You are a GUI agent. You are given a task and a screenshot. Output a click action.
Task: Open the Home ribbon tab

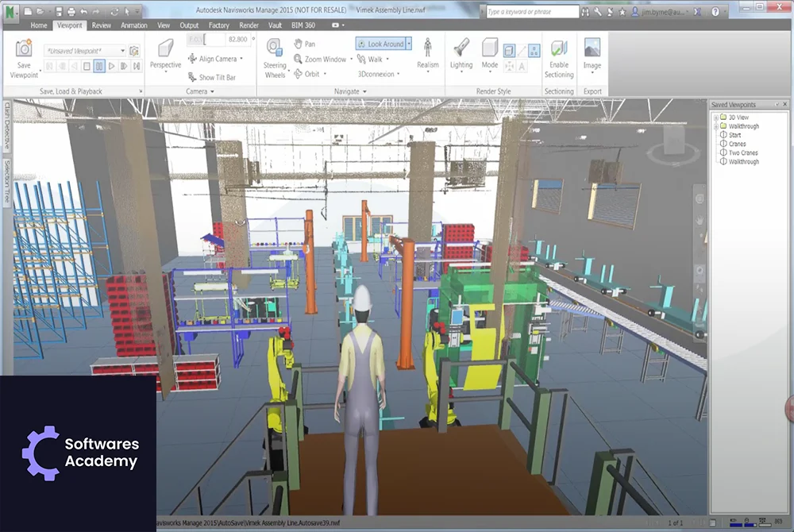38,25
